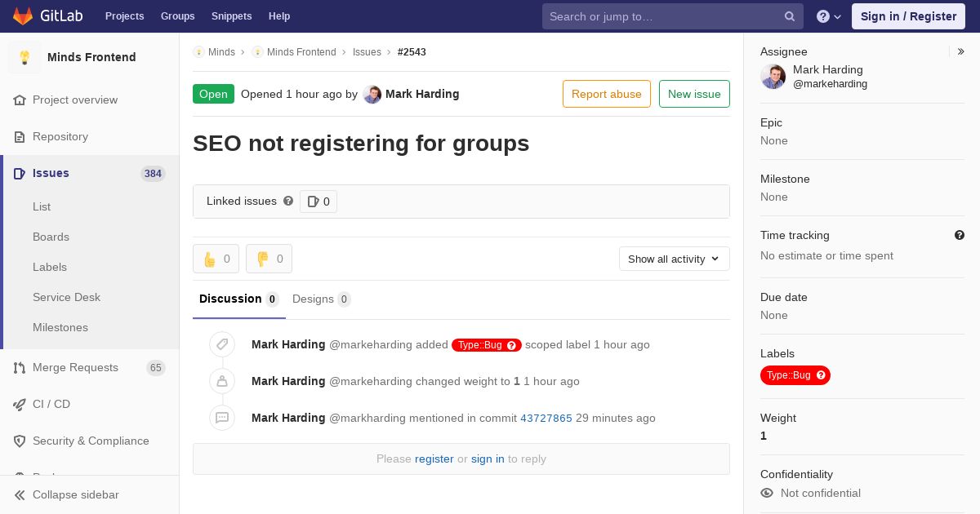This screenshot has height=514, width=980.
Task: Click the red Type::Bug label in sidebar
Action: point(795,375)
